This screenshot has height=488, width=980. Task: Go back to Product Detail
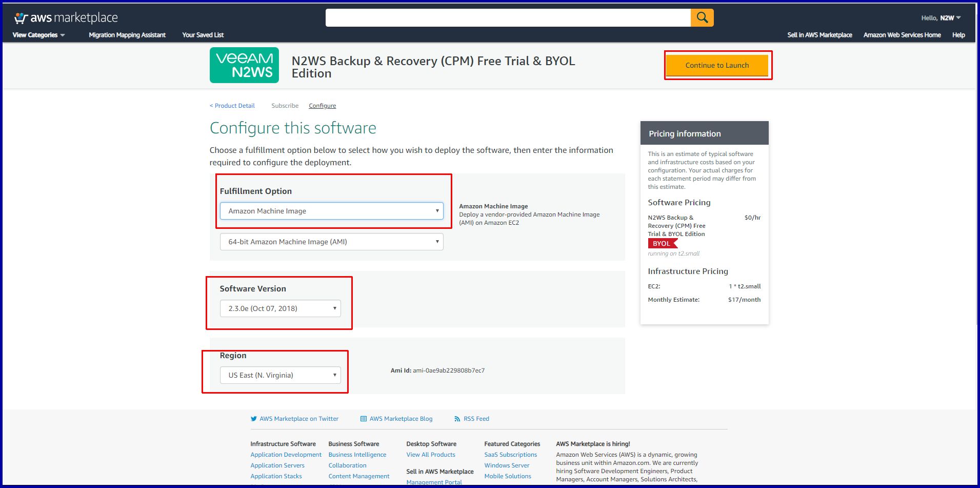tap(232, 106)
